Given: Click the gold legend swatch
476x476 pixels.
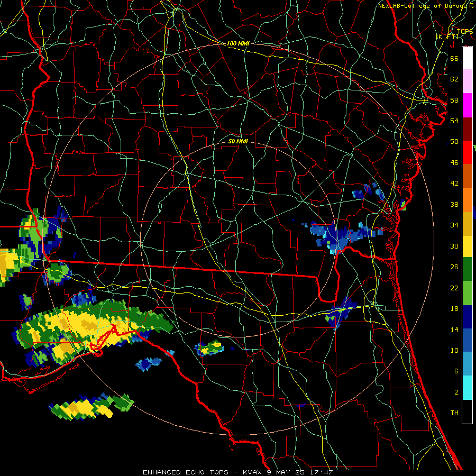Looking at the screenshot, I should click(467, 224).
